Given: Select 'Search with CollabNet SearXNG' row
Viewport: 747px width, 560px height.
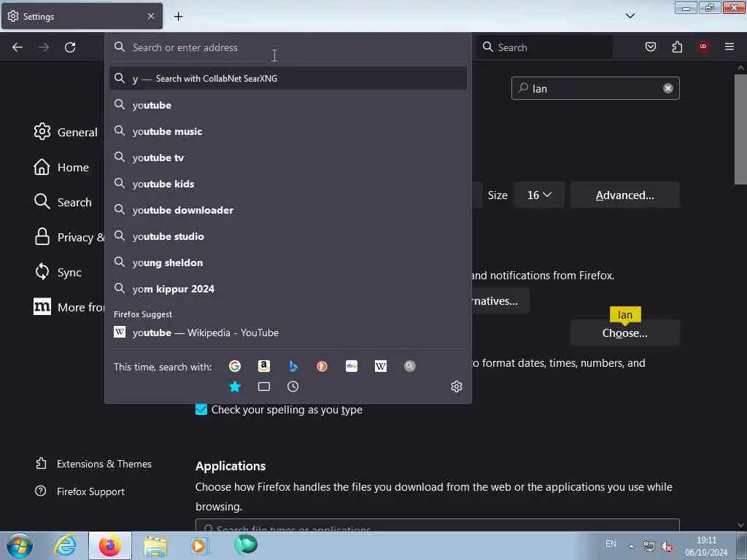Looking at the screenshot, I should 287,78.
